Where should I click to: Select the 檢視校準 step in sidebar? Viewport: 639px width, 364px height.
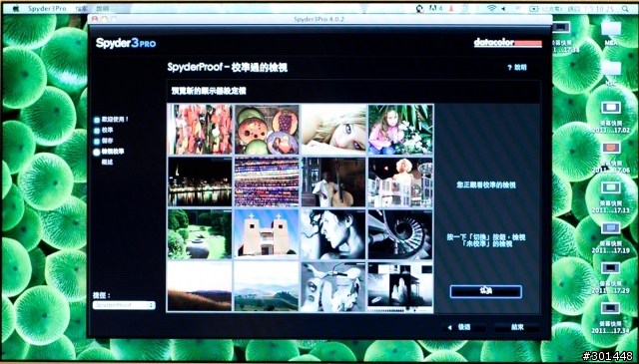(x=109, y=152)
